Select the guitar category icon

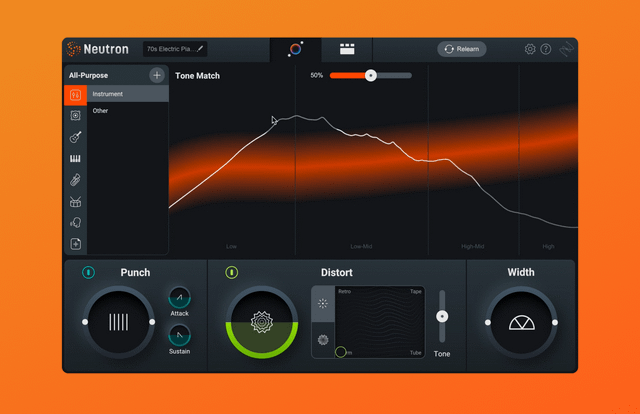coord(76,137)
